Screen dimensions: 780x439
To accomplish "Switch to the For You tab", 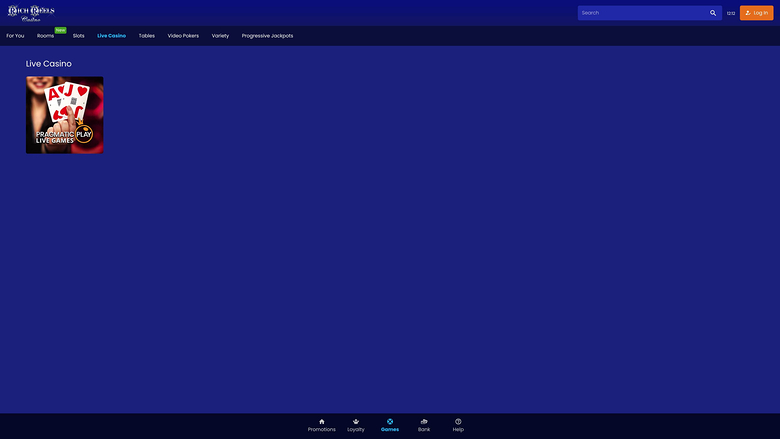I will [x=15, y=35].
